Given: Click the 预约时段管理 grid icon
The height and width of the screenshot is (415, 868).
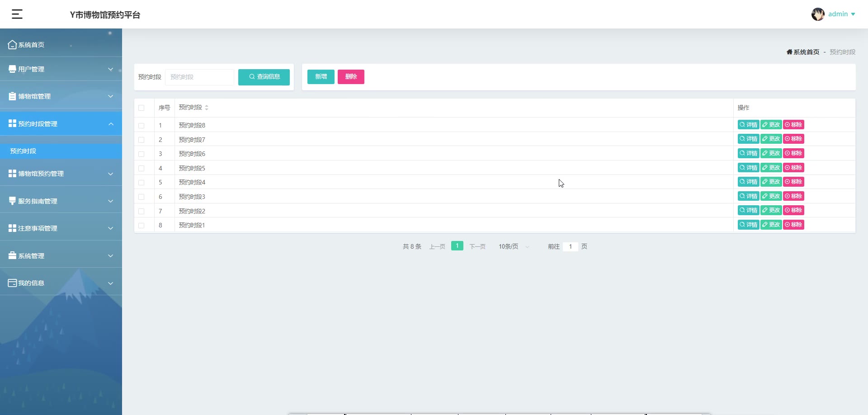Looking at the screenshot, I should 12,123.
